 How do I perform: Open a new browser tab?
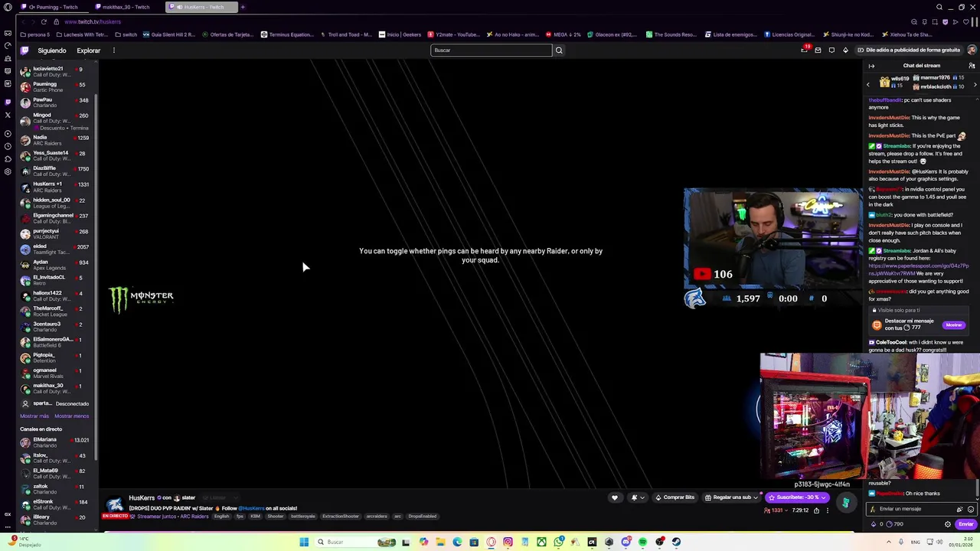coord(243,7)
